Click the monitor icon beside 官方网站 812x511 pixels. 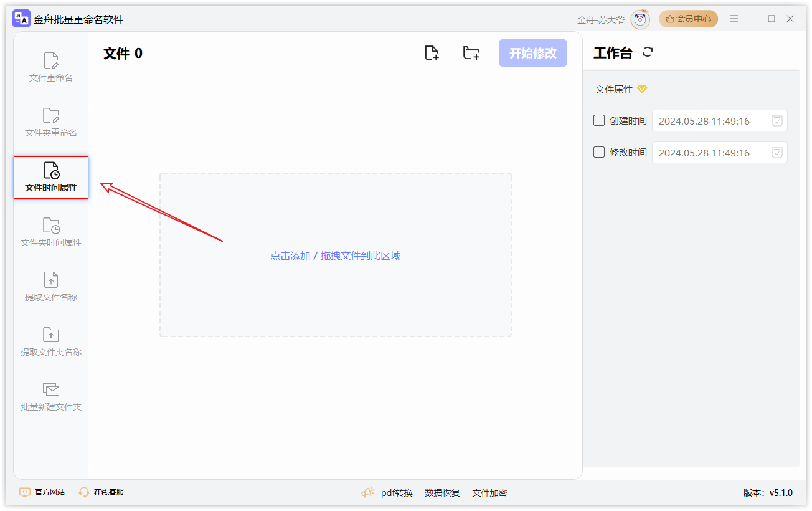[25, 492]
